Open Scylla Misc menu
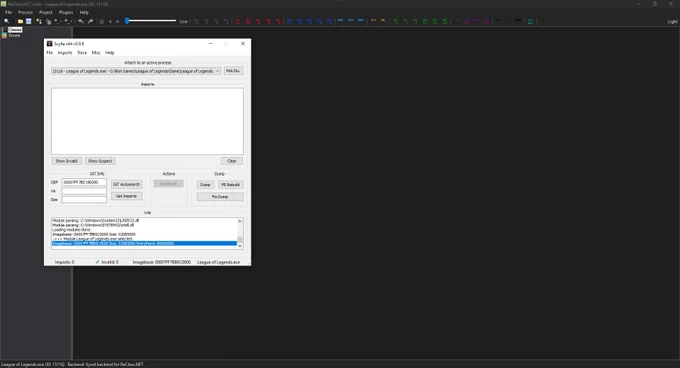680x368 pixels. click(x=96, y=52)
